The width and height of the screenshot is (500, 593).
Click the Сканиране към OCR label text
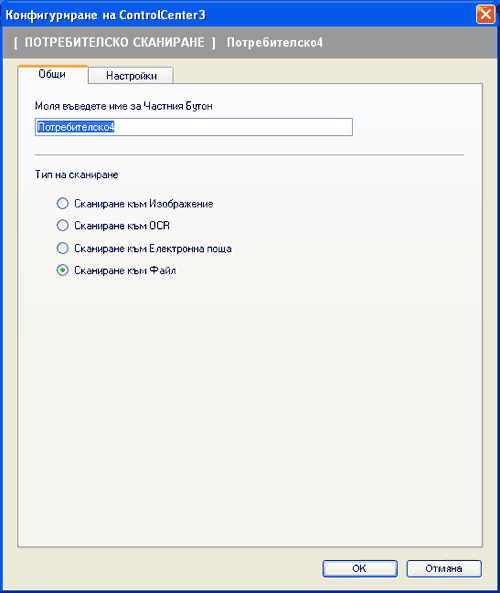point(122,226)
